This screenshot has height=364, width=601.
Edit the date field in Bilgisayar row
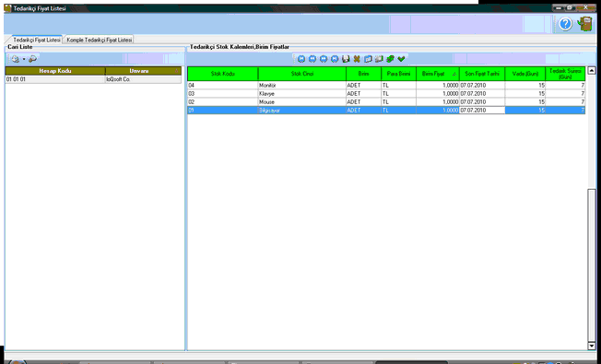(482, 111)
